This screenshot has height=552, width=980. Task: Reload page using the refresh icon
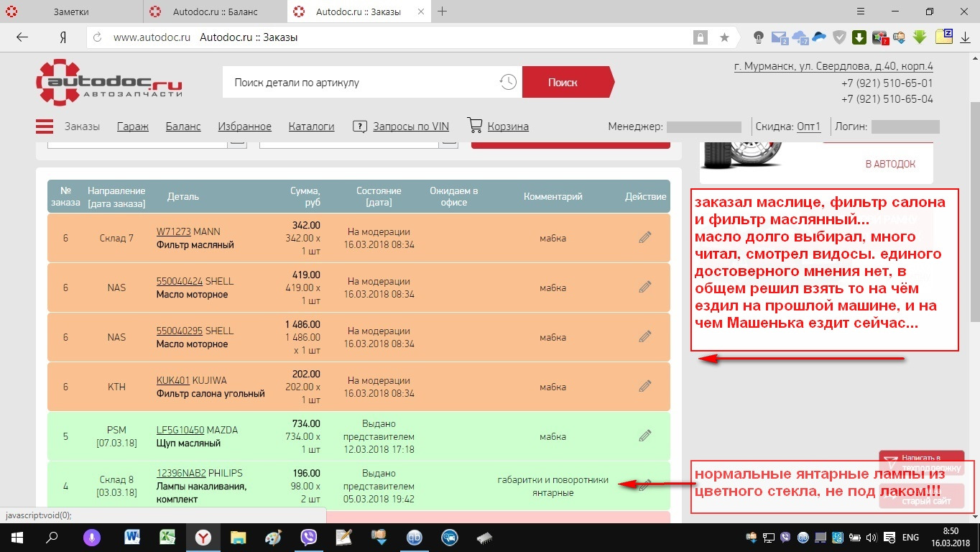click(x=98, y=37)
